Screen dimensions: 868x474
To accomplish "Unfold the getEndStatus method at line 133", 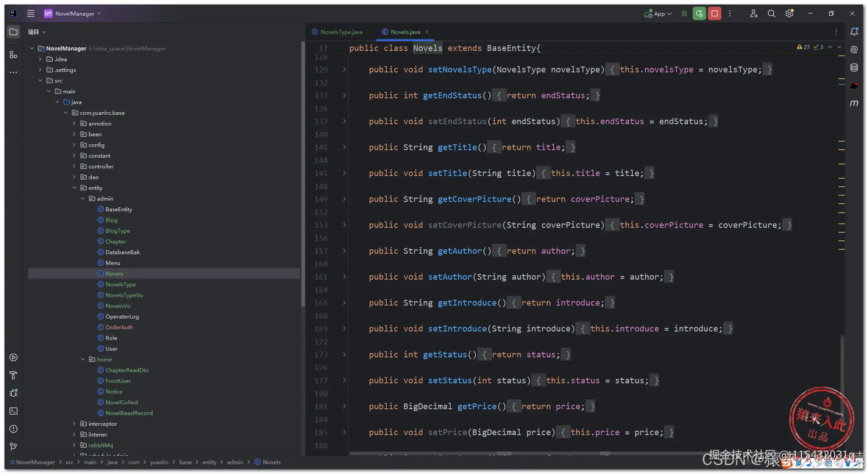I will (344, 95).
